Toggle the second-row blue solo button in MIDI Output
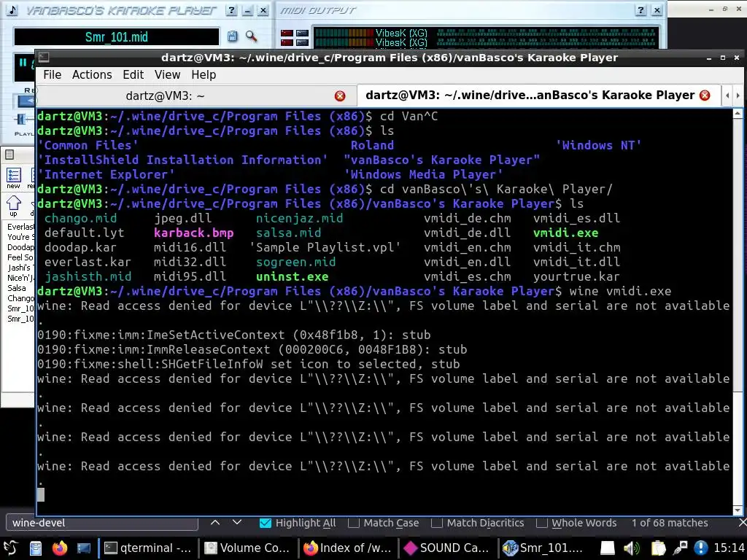The height and width of the screenshot is (560, 747). pos(302,42)
